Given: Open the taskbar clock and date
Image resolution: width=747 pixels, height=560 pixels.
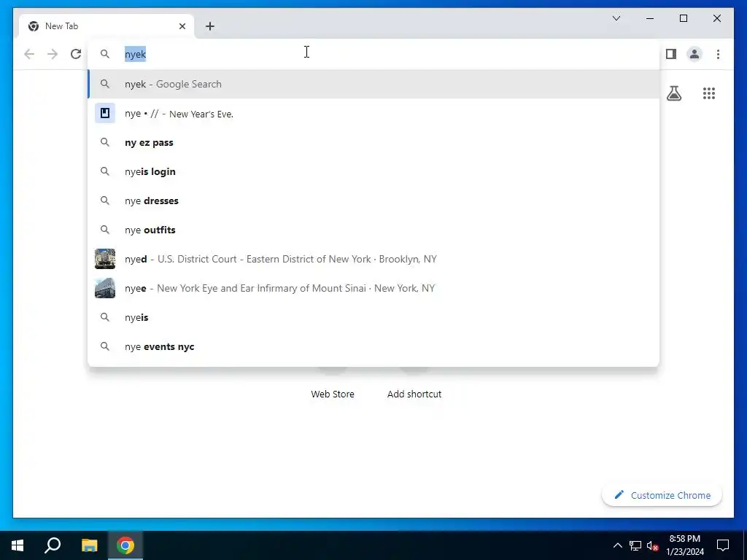Looking at the screenshot, I should point(684,545).
